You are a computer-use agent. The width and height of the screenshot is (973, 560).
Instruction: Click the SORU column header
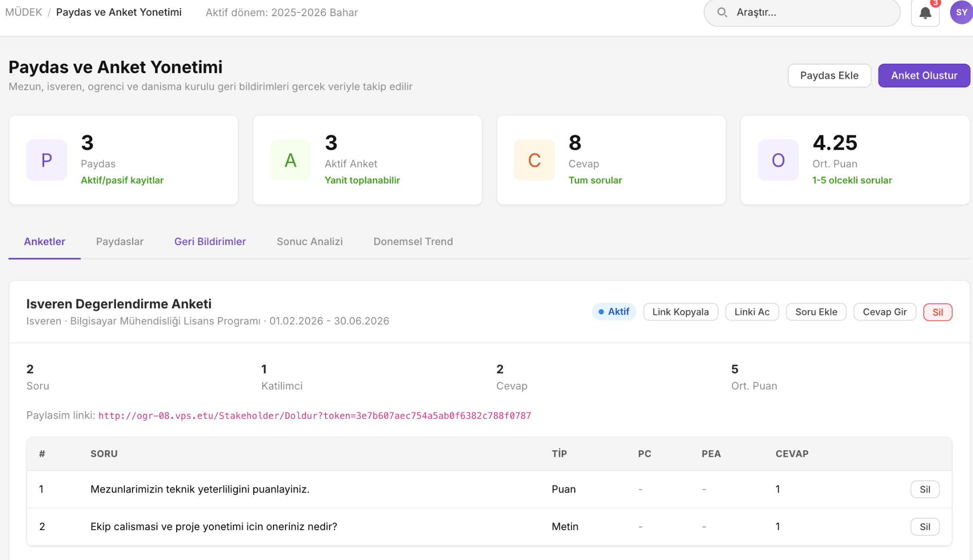[104, 454]
